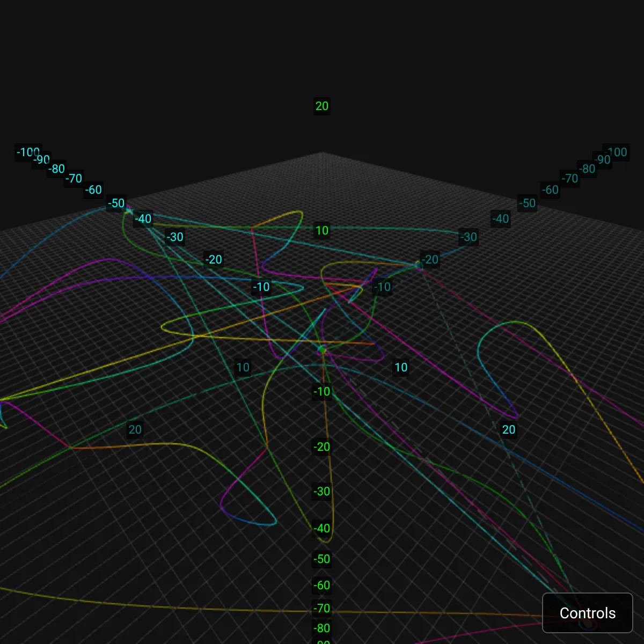The width and height of the screenshot is (644, 644).
Task: Click the bright cyan 20 axis label
Action: [x=509, y=430]
